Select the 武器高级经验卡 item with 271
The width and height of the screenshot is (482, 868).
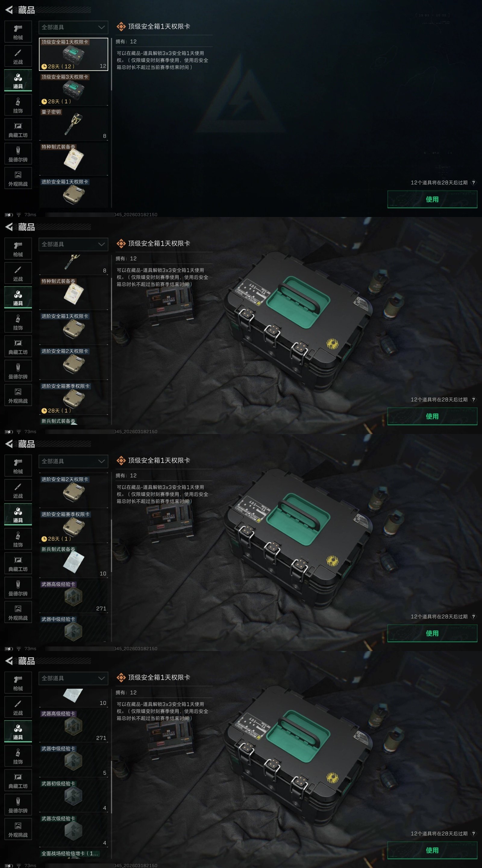click(74, 726)
